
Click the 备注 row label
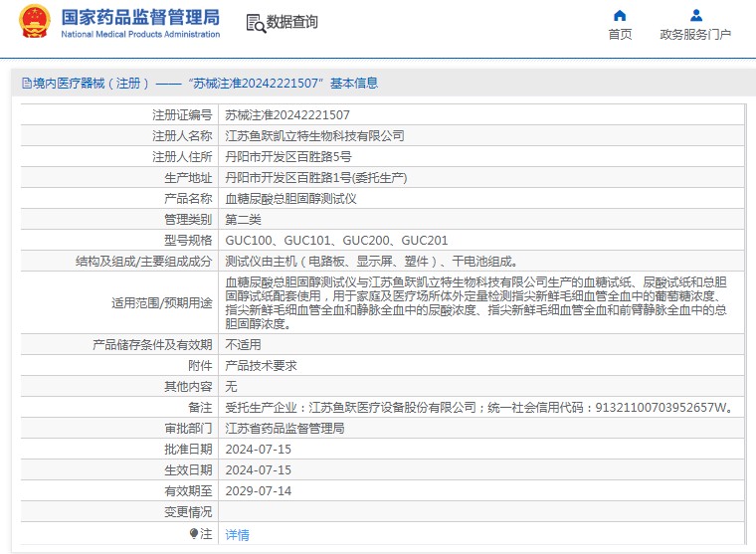point(200,408)
